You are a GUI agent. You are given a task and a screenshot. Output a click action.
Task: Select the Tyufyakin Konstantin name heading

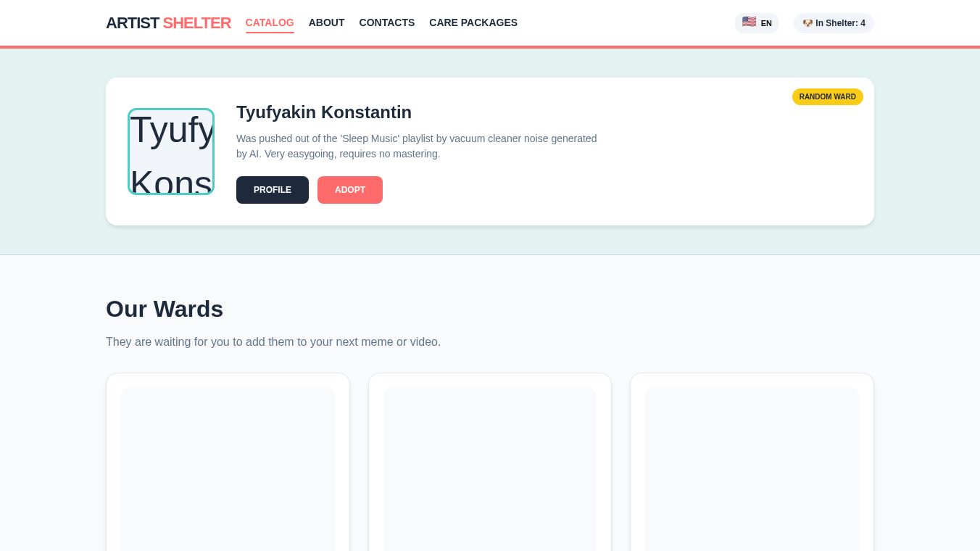point(324,112)
